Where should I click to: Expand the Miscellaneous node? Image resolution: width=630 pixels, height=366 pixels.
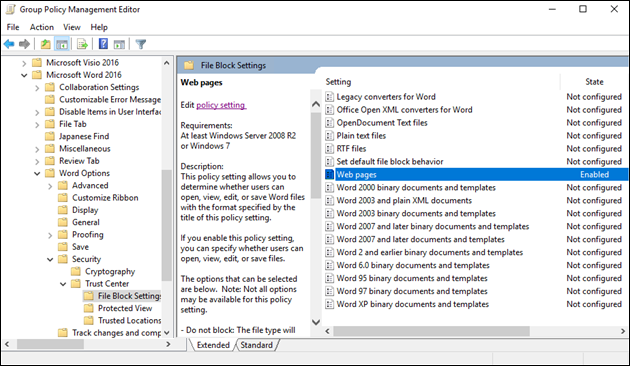click(x=37, y=149)
